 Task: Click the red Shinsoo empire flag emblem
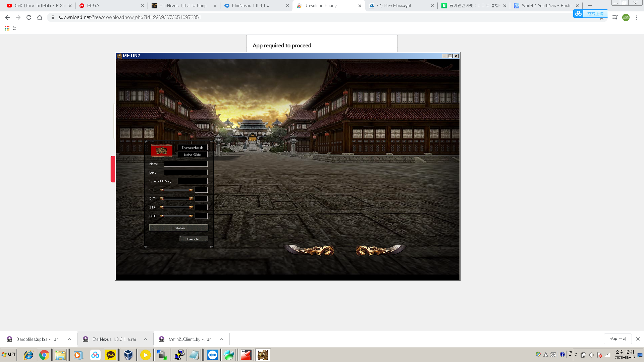(161, 151)
